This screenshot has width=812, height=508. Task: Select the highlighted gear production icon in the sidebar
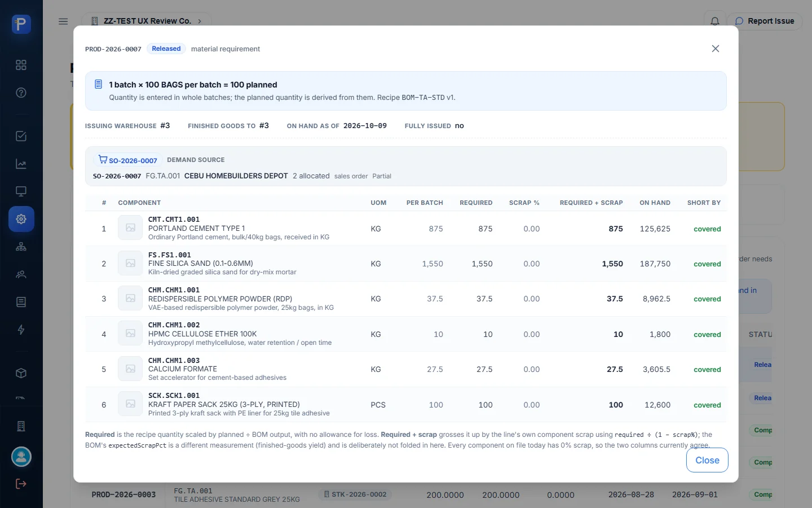click(x=21, y=219)
